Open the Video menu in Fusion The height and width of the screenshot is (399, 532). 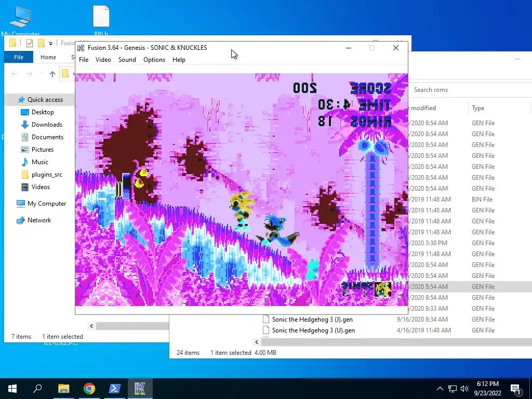(103, 60)
